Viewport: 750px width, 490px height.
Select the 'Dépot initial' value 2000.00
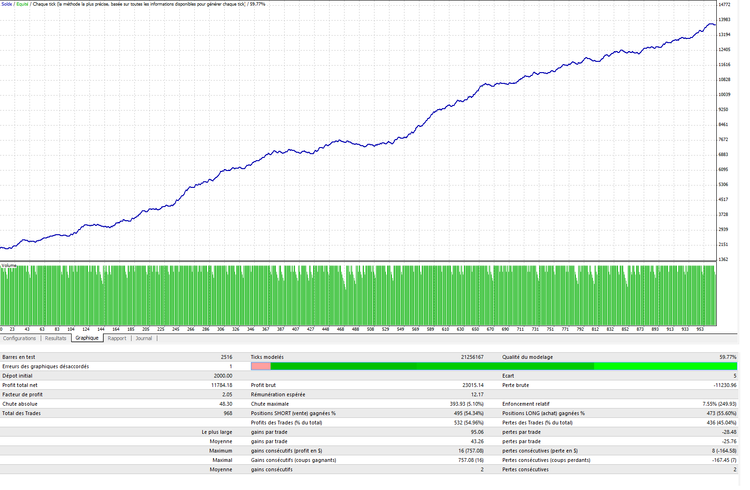[x=219, y=375]
